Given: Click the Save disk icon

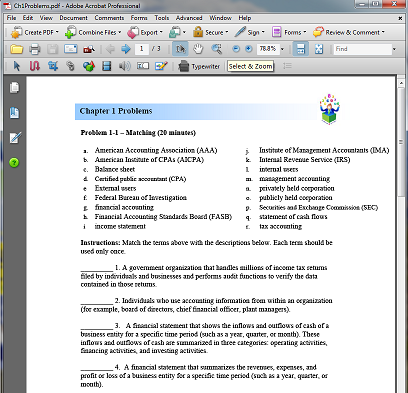Looking at the screenshot, I should [x=52, y=49].
